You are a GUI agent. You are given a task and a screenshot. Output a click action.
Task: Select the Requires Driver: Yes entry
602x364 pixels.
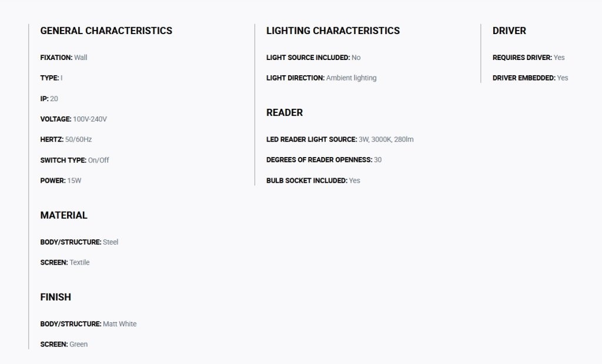(529, 58)
